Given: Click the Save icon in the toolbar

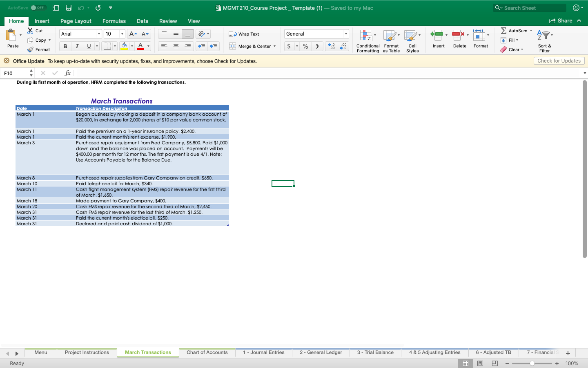Looking at the screenshot, I should (x=68, y=7).
